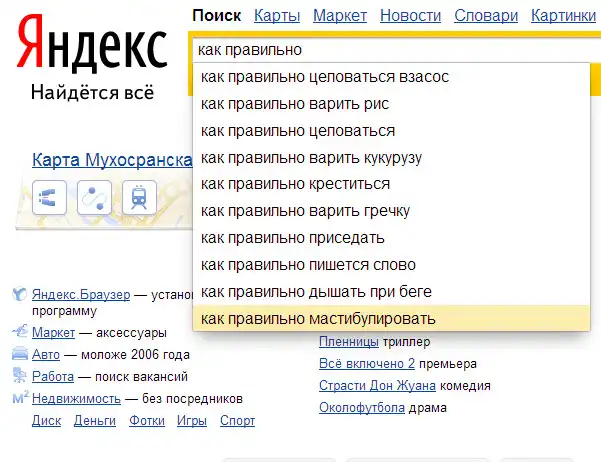
Task: Click into the search input field
Action: click(390, 49)
